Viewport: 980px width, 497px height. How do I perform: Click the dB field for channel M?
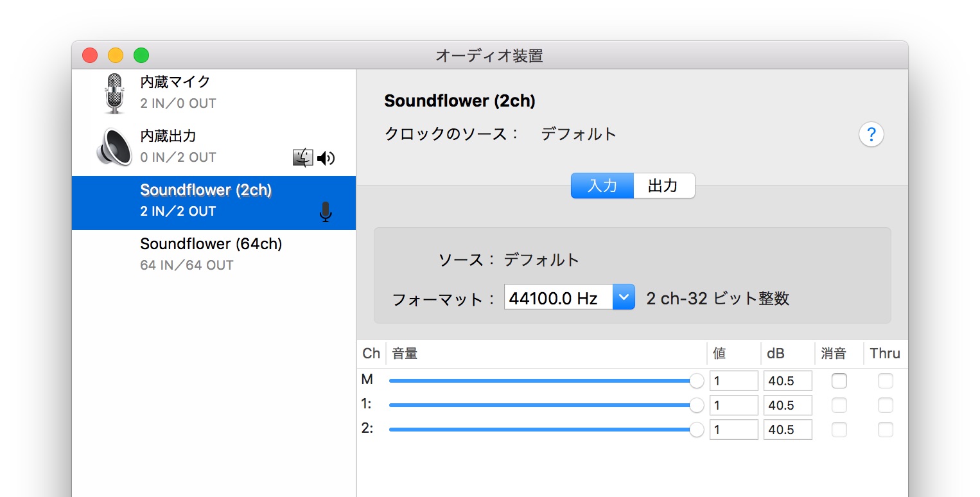(x=787, y=381)
